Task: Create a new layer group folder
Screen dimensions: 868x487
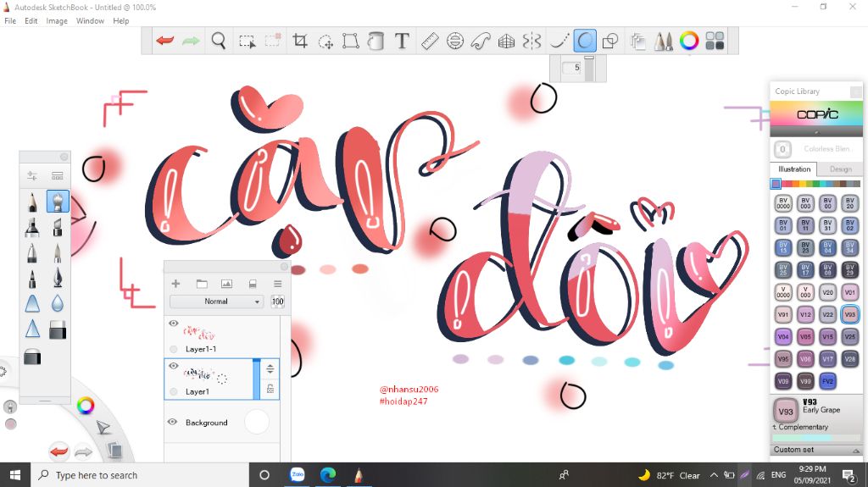Action: coord(202,284)
